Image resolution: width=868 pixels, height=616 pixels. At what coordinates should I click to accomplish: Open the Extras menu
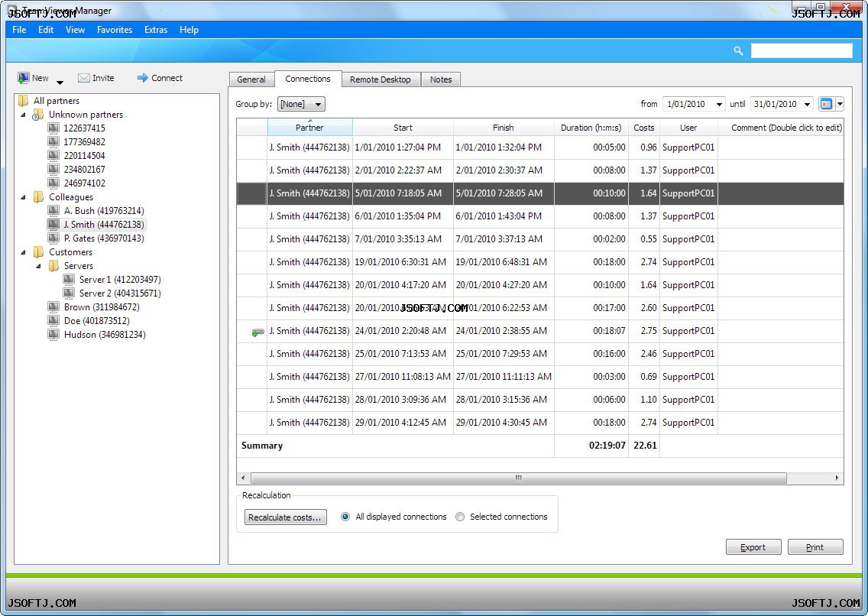tap(156, 29)
